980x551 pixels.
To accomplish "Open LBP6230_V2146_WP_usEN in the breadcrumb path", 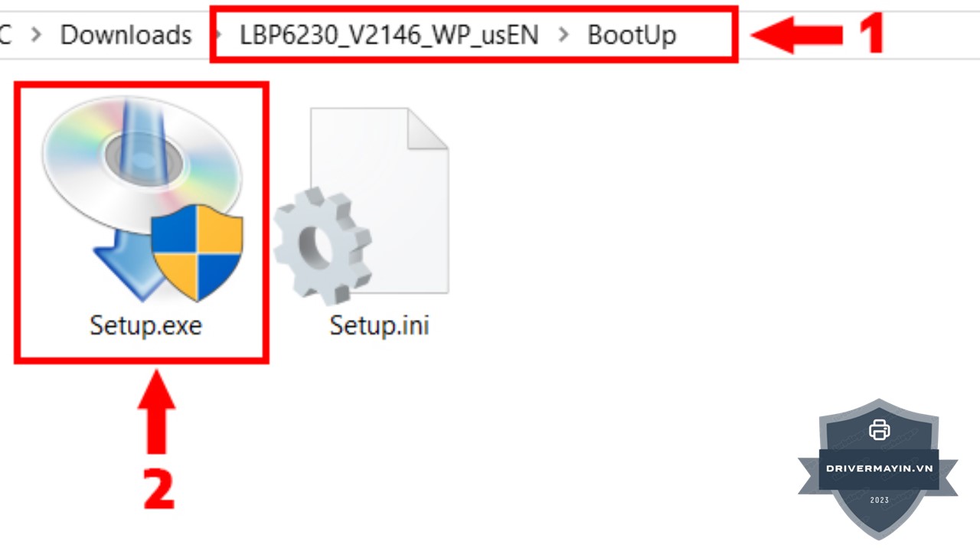I will click(389, 35).
